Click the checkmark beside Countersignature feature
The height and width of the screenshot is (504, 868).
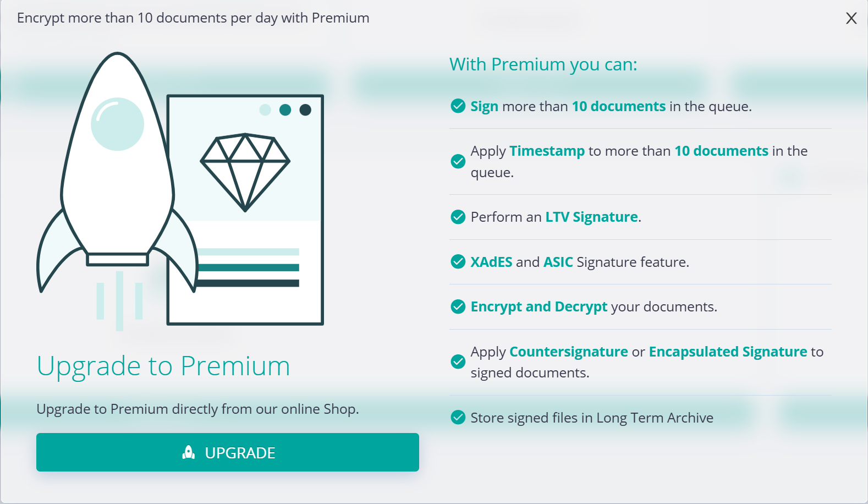click(x=458, y=361)
